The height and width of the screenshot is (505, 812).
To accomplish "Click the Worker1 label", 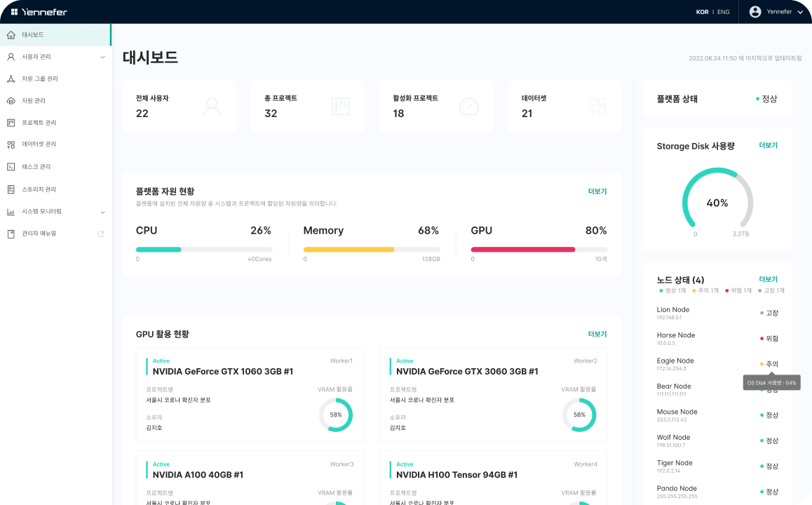I will point(341,361).
